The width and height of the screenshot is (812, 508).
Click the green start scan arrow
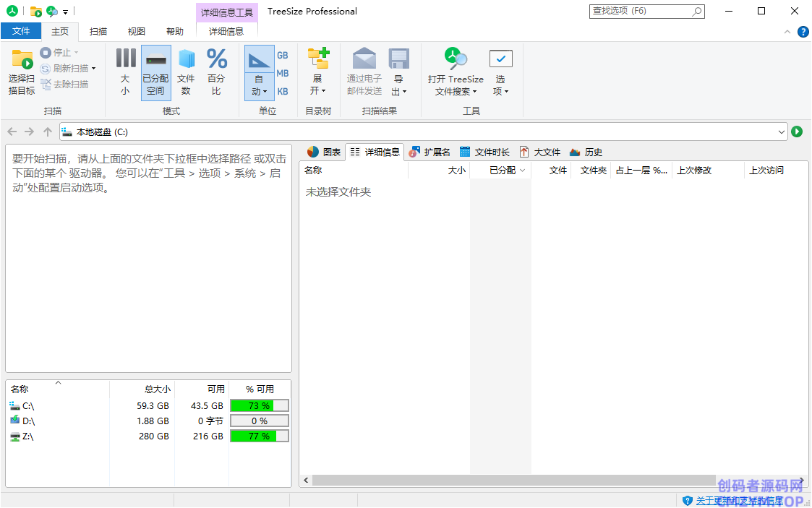coord(797,132)
